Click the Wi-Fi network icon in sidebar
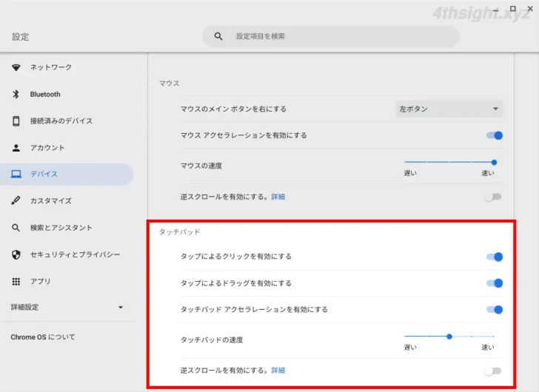539x392 pixels. (16, 67)
